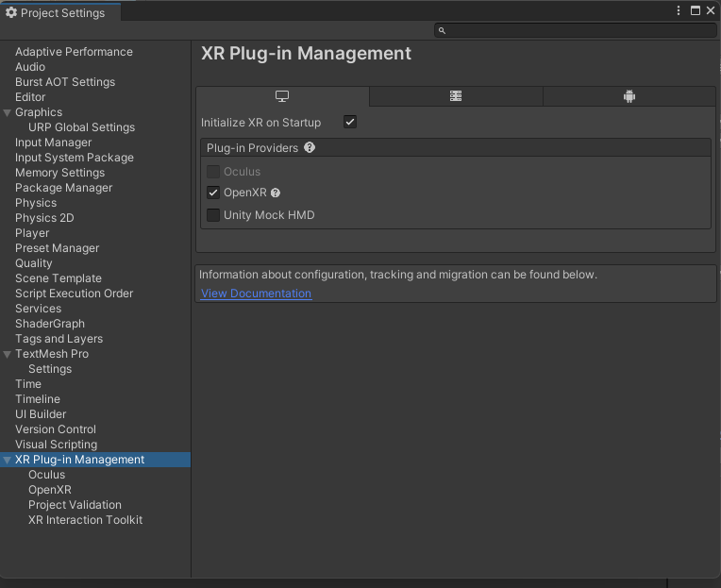Click the magnifier icon in the search bar
Image resolution: width=721 pixels, height=588 pixels.
click(442, 31)
